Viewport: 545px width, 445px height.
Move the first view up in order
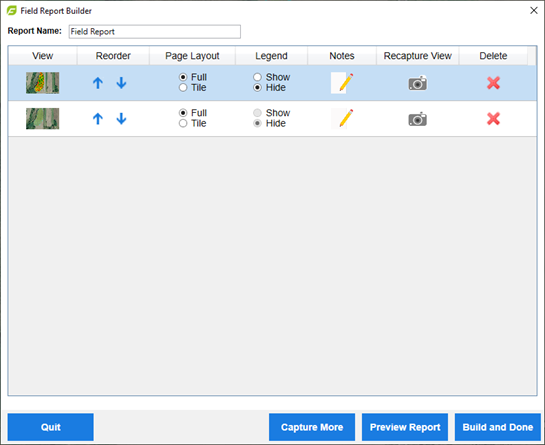coord(98,83)
